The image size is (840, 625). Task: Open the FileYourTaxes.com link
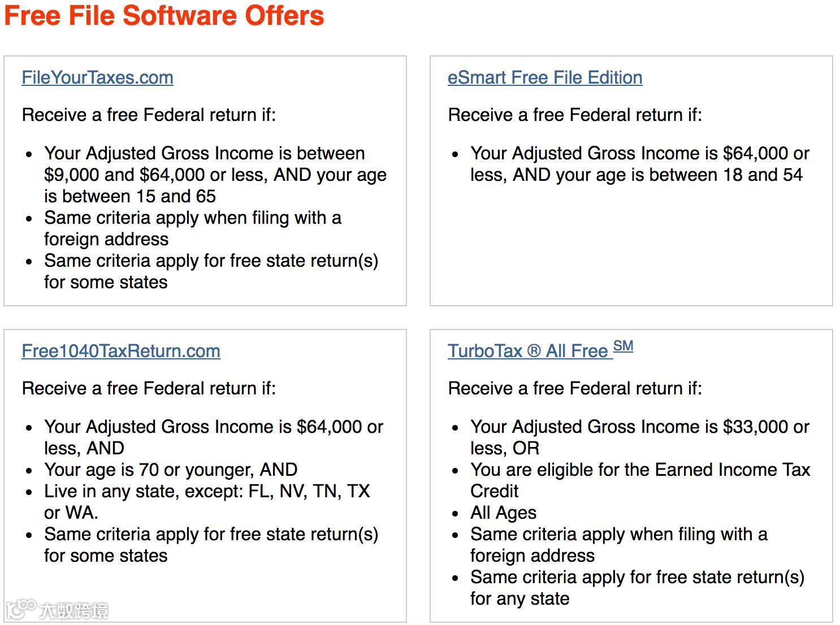[97, 77]
